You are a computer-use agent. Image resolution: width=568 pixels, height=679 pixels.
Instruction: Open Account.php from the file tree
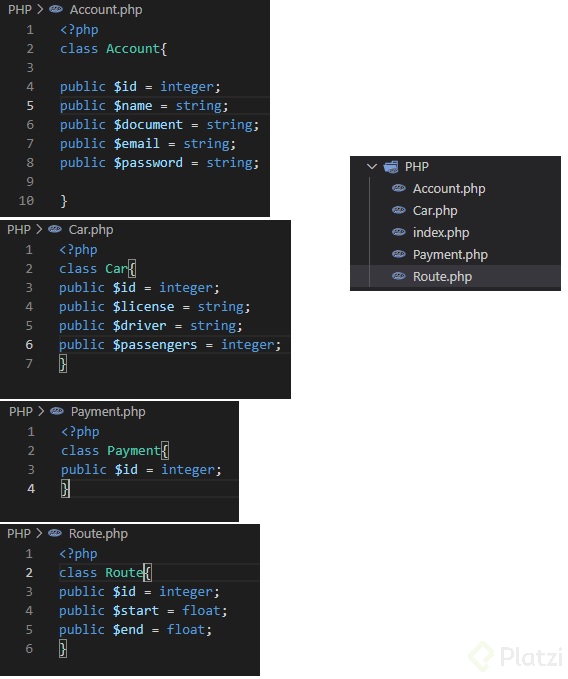click(449, 189)
